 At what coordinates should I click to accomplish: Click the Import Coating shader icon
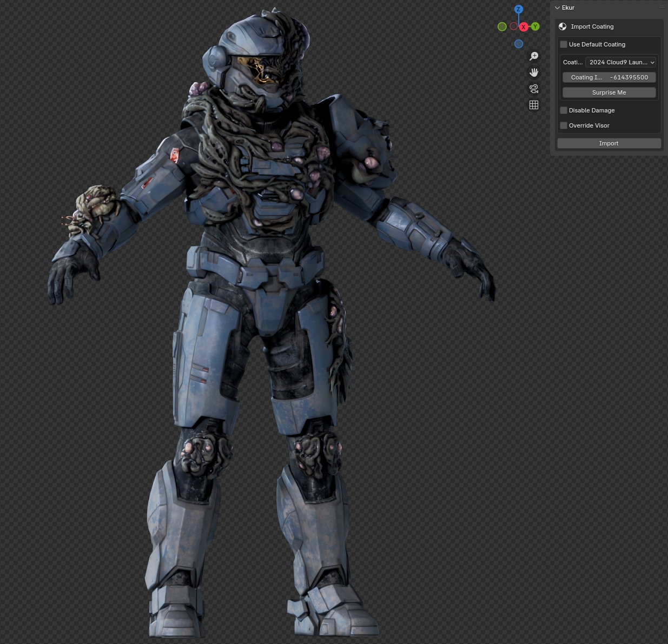coord(563,26)
